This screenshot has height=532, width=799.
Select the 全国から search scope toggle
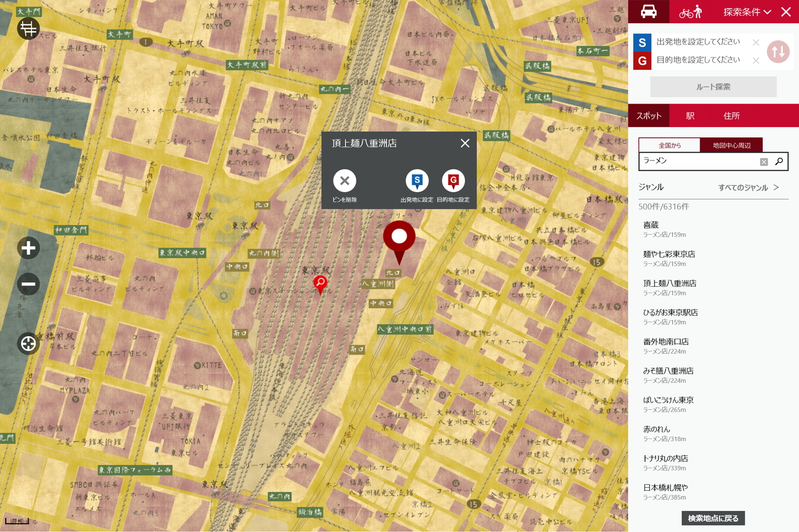coord(669,145)
